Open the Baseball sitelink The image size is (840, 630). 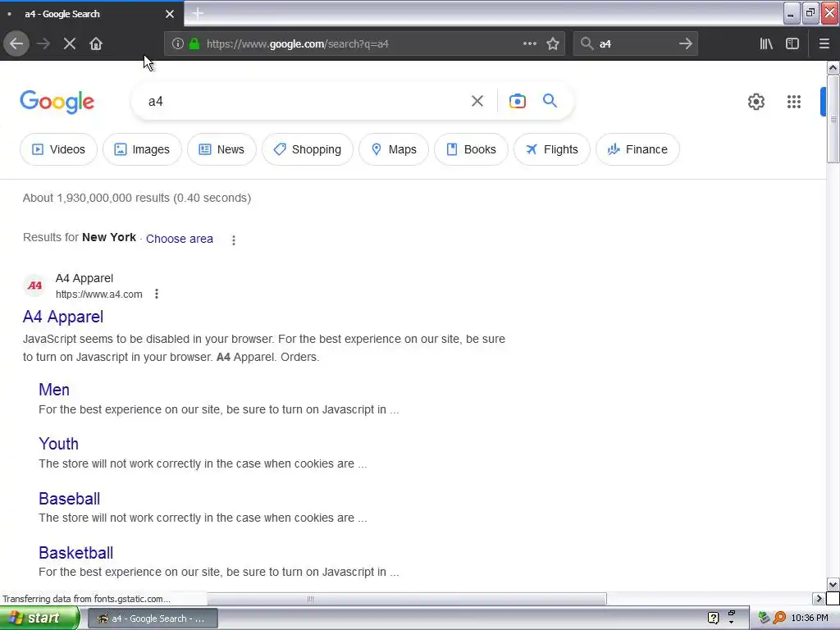point(70,499)
